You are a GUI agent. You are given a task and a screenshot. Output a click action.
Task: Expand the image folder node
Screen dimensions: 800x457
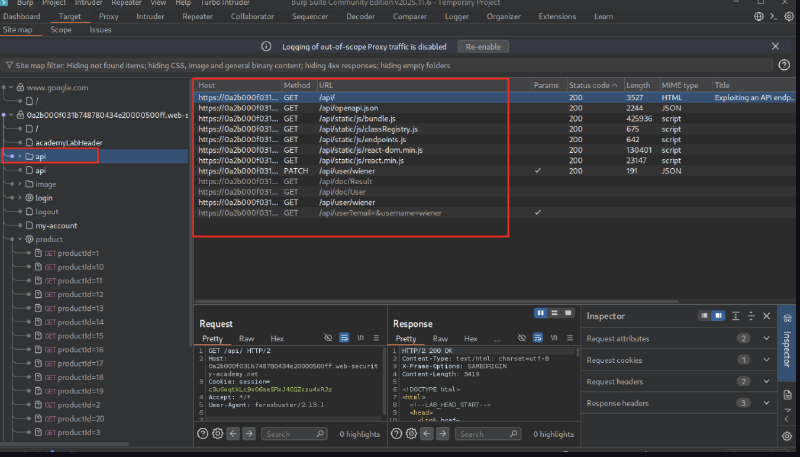(20, 184)
